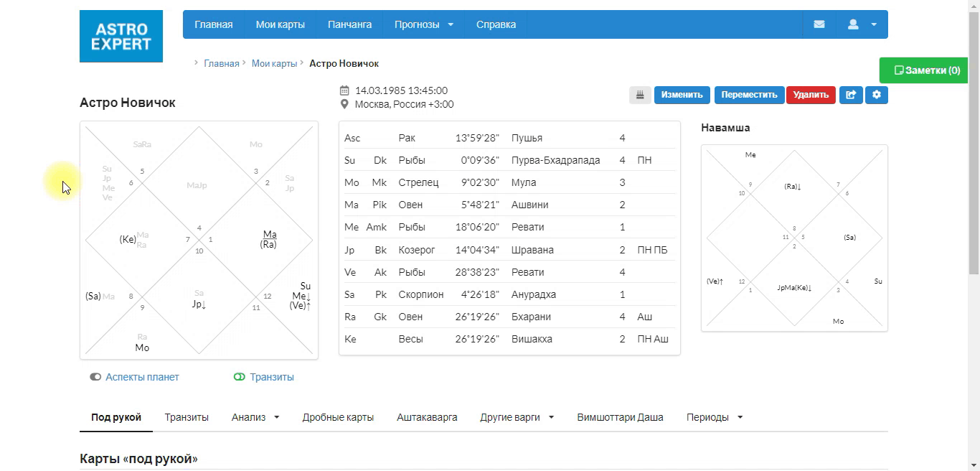The height and width of the screenshot is (471, 980).
Task: Open the Панчанга menu item
Action: click(x=349, y=24)
